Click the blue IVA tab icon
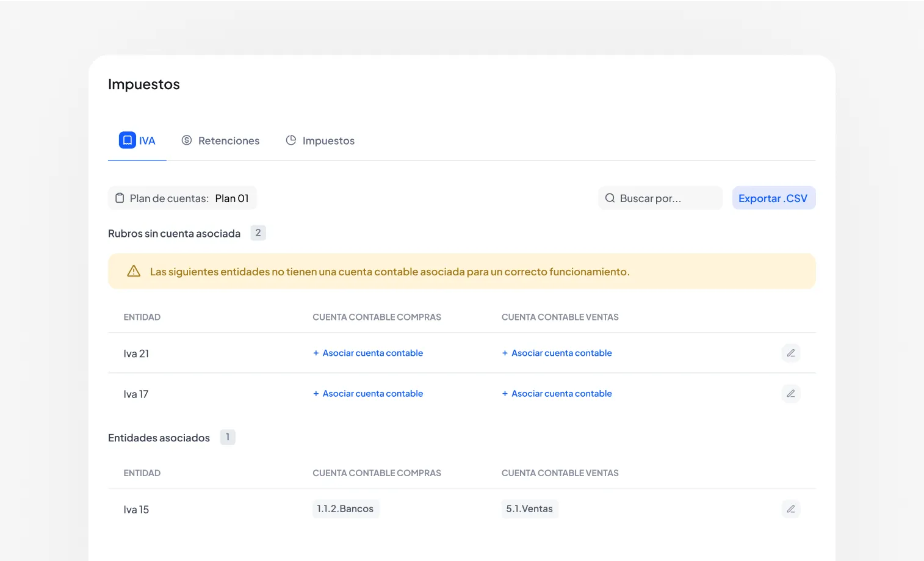The height and width of the screenshot is (561, 924). click(x=128, y=140)
